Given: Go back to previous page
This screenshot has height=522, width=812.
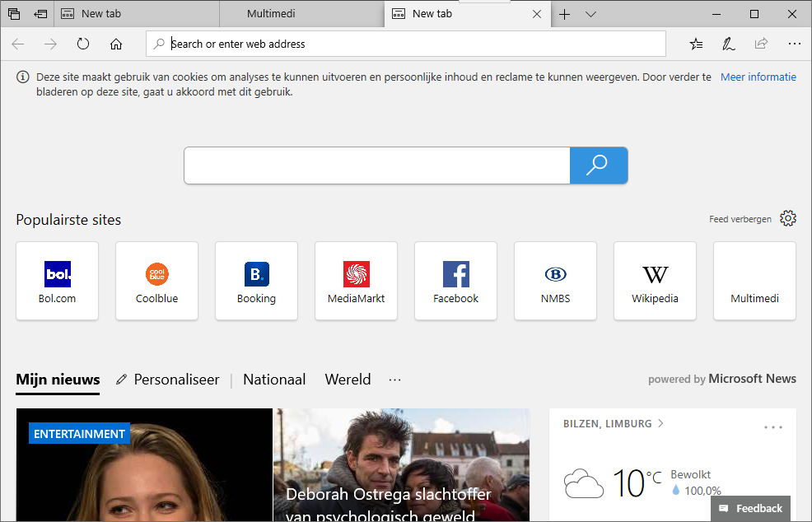Looking at the screenshot, I should coord(18,44).
